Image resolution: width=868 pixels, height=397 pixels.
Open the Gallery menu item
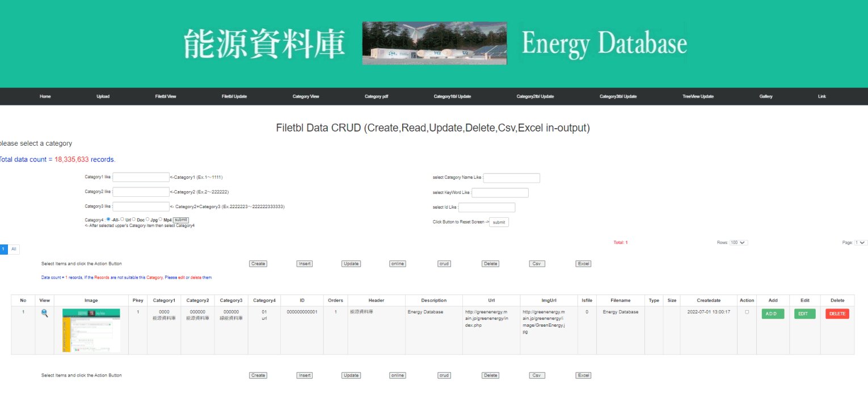click(x=766, y=96)
